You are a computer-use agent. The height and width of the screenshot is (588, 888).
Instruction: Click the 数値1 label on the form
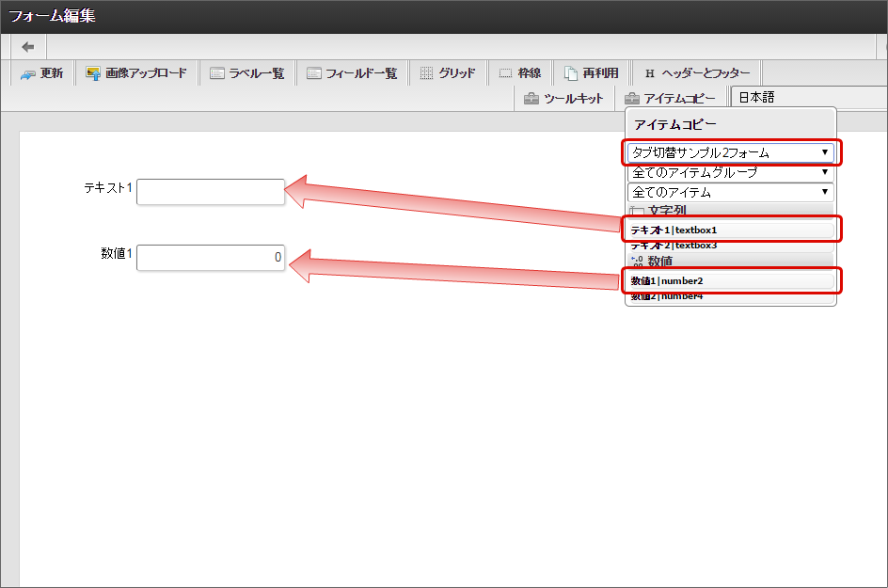[117, 253]
